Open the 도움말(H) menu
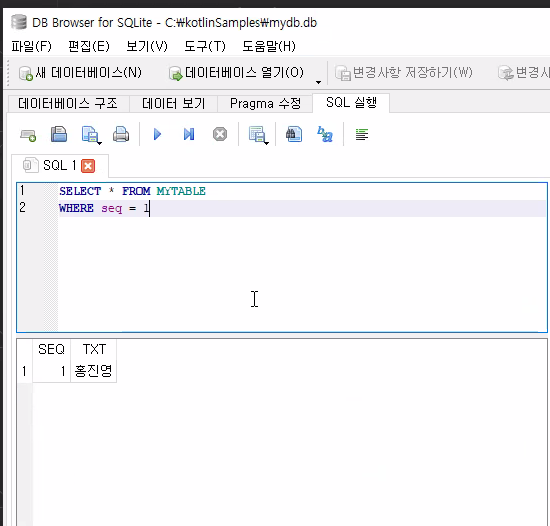 (x=269, y=46)
